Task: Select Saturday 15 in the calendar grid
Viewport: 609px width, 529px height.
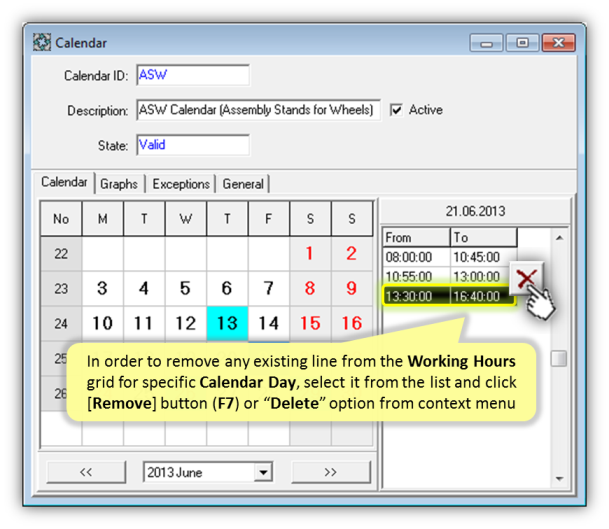Action: pos(310,323)
